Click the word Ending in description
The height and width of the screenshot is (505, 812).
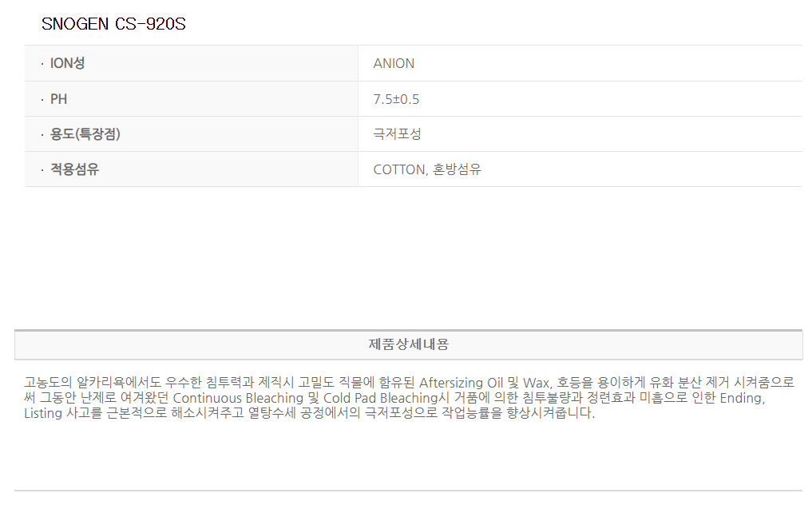tap(741, 398)
